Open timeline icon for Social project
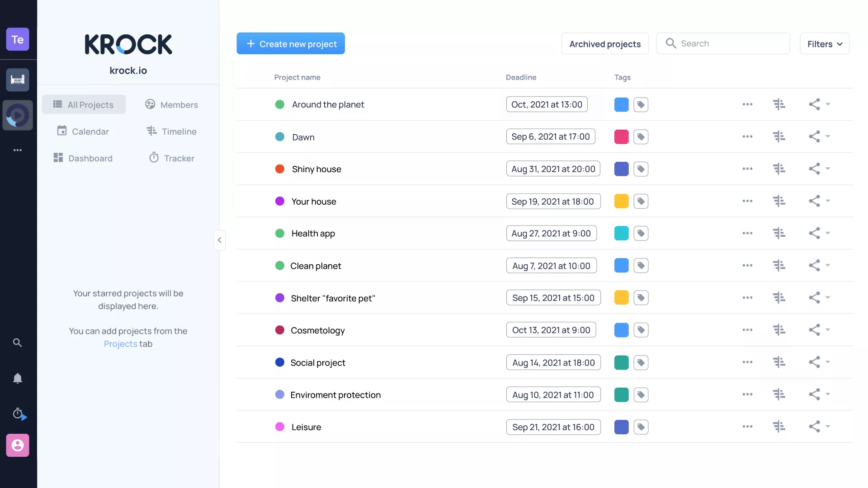The height and width of the screenshot is (488, 868). pyautogui.click(x=779, y=362)
